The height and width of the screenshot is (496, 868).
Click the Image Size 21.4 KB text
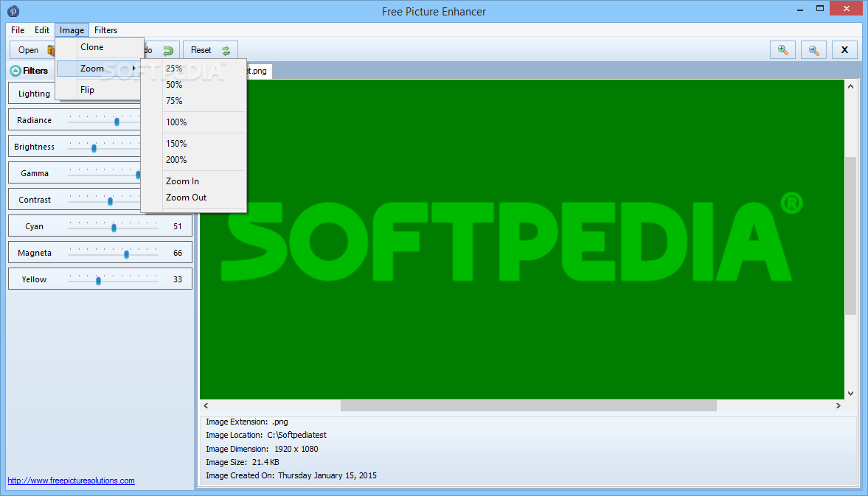pyautogui.click(x=243, y=462)
